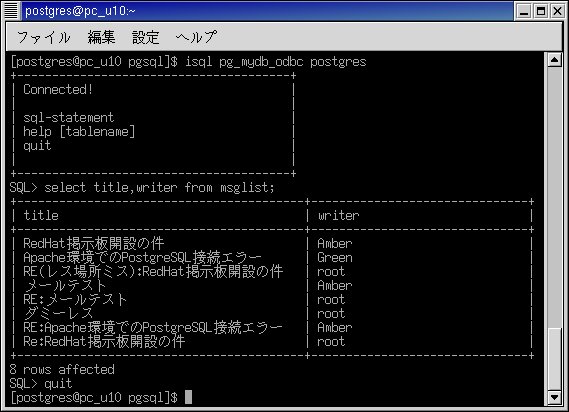Open the 編集 menu

pos(101,37)
